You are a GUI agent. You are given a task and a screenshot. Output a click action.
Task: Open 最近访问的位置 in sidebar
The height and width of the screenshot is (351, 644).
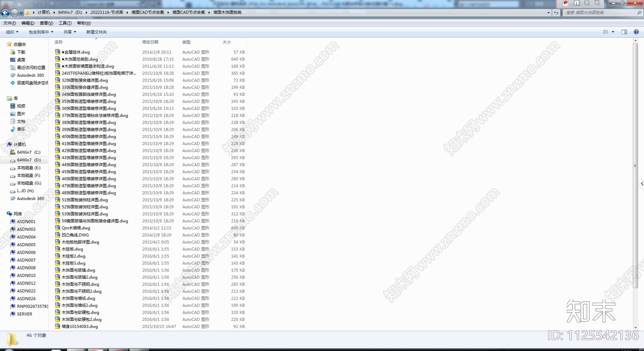pos(31,67)
